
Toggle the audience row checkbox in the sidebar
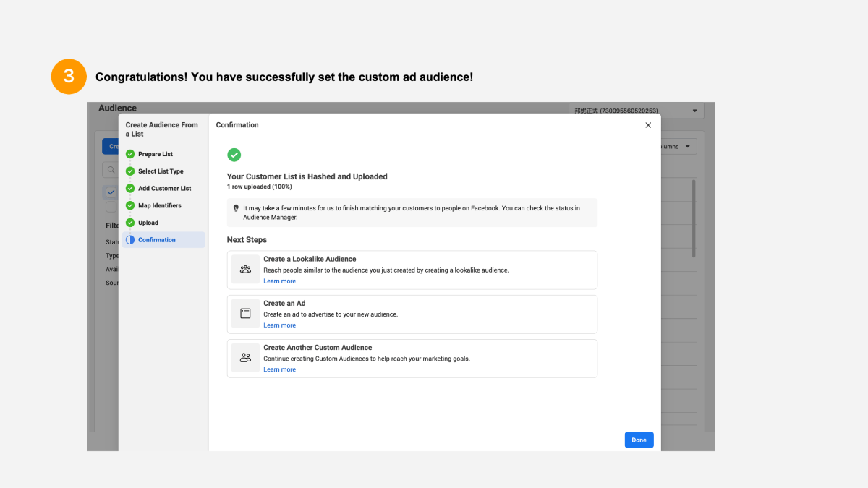point(111,192)
